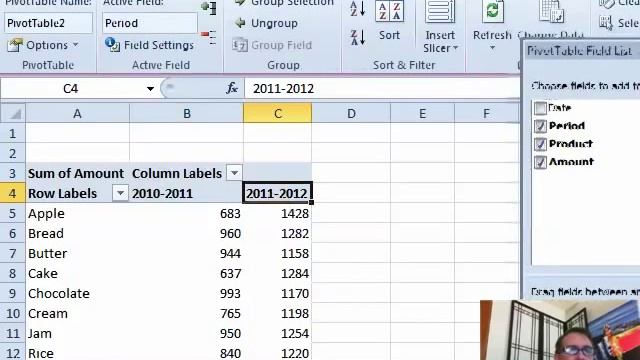Click the cell with value 637
This screenshot has width=640, height=360.
point(187,273)
